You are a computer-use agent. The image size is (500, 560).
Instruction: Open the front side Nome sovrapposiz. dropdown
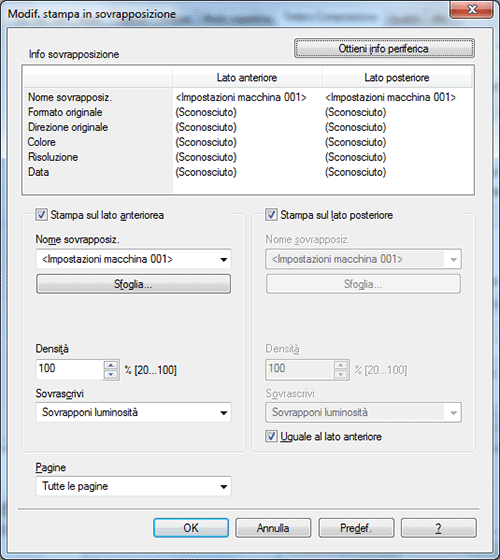[x=134, y=259]
